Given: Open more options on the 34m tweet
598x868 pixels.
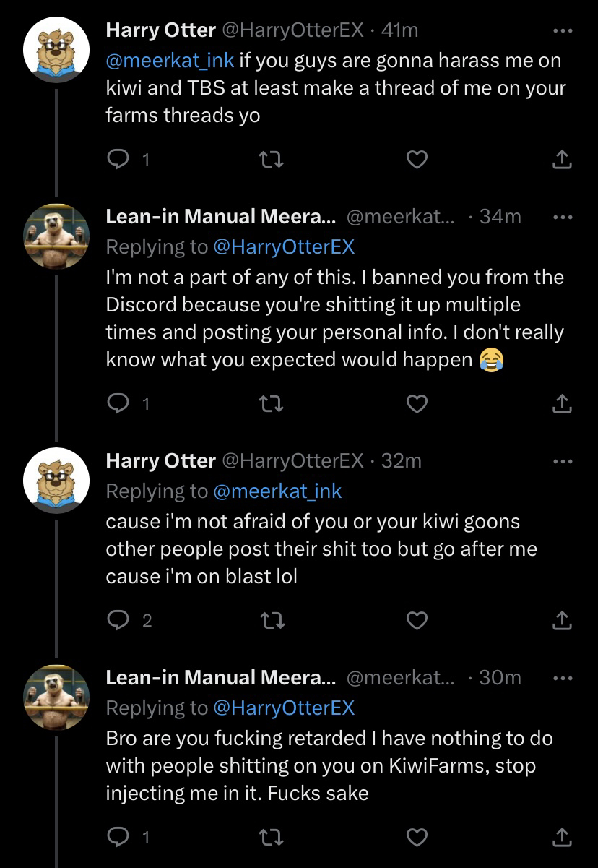Looking at the screenshot, I should 562,216.
